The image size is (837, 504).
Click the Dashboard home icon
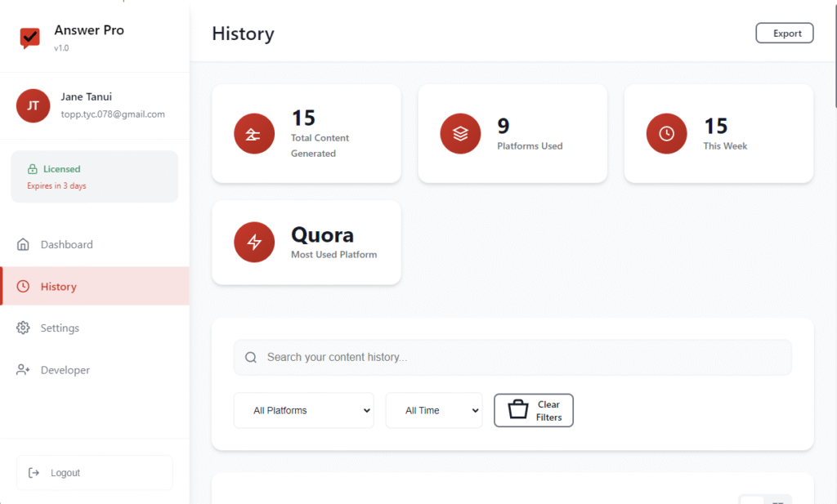click(x=23, y=244)
